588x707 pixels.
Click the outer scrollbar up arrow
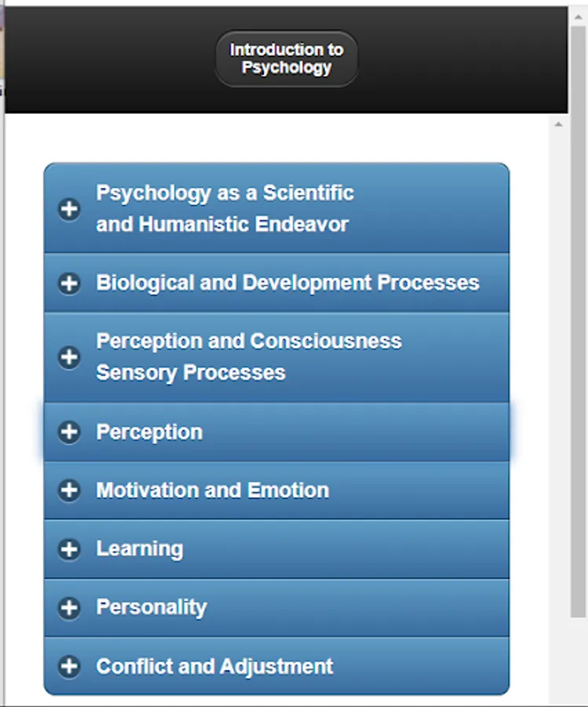(x=578, y=17)
